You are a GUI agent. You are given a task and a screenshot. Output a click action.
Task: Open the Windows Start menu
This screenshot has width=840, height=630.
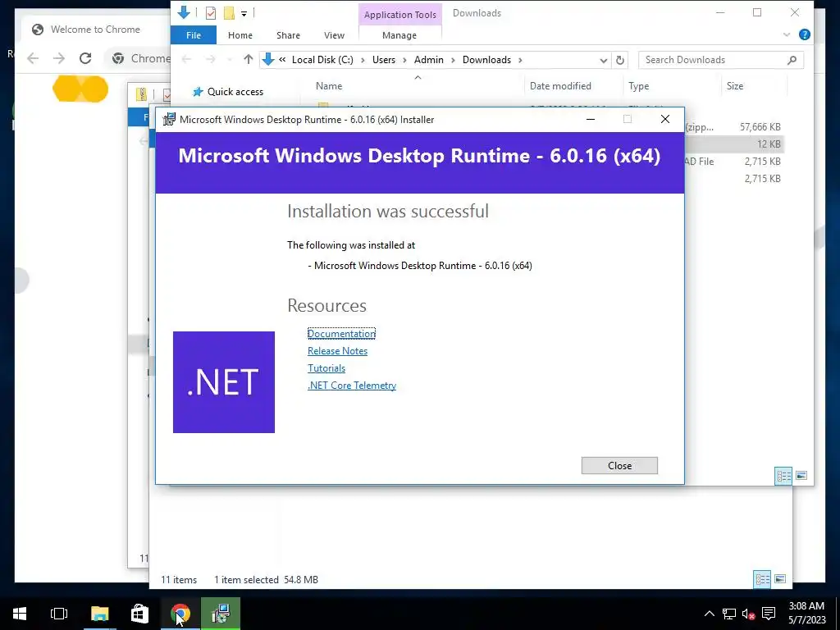click(20, 614)
